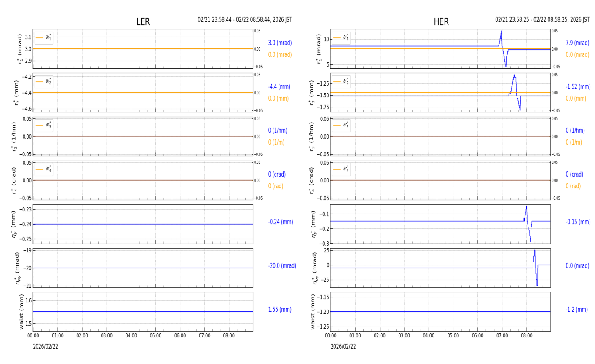
Task: Click the orange 0 (rad) value in LER
Action: pos(276,186)
